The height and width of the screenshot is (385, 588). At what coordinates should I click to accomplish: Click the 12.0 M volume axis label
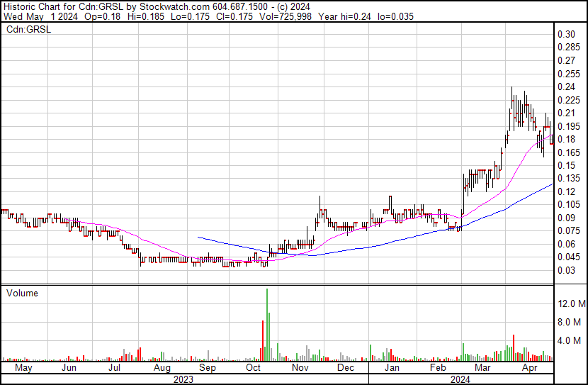(570, 303)
